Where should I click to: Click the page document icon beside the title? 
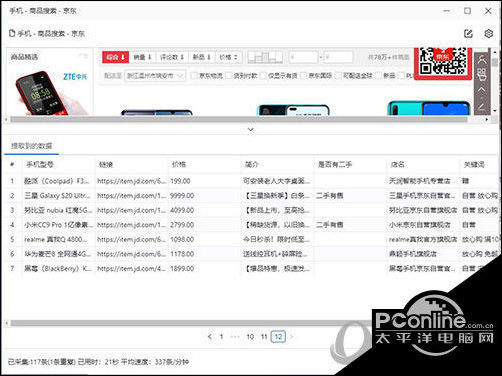coord(12,33)
